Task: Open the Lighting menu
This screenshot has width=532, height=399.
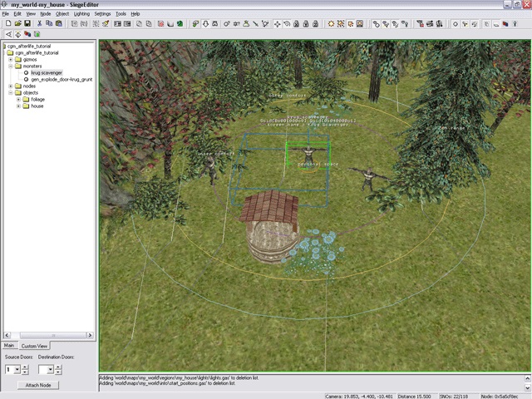Action: [x=81, y=14]
